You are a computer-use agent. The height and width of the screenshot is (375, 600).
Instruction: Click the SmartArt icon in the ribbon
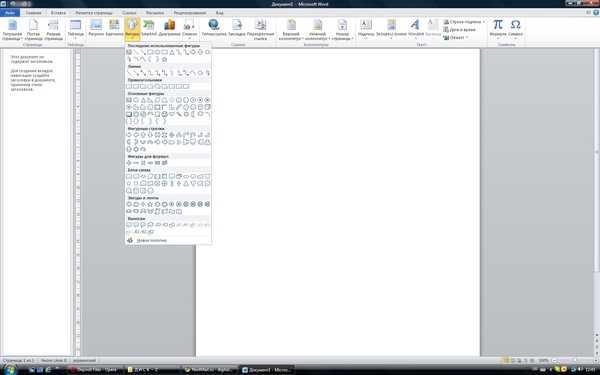click(x=148, y=29)
